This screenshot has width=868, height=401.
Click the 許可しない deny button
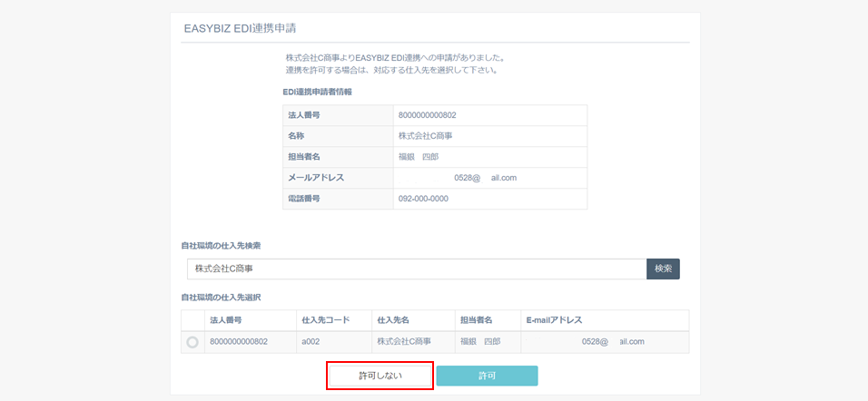(x=380, y=376)
